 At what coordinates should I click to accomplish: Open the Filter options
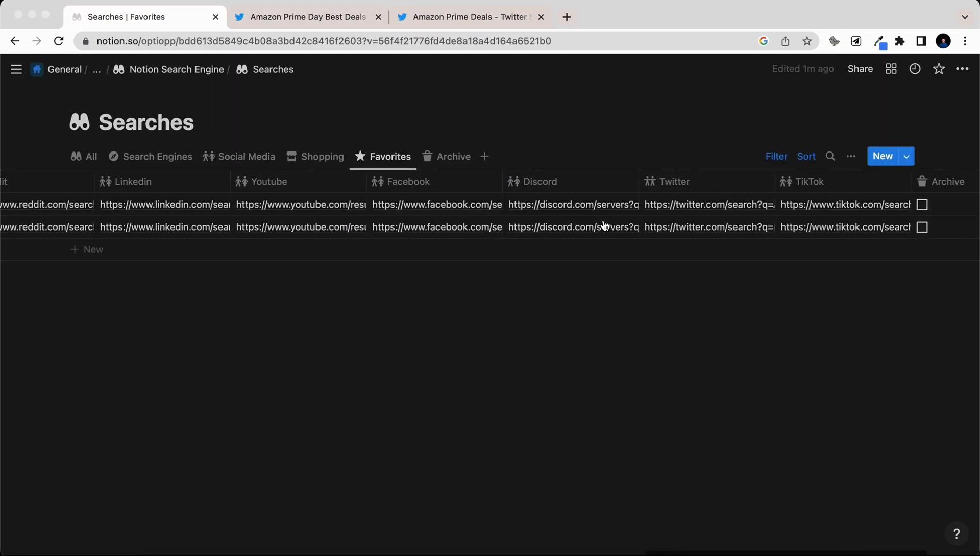point(776,157)
